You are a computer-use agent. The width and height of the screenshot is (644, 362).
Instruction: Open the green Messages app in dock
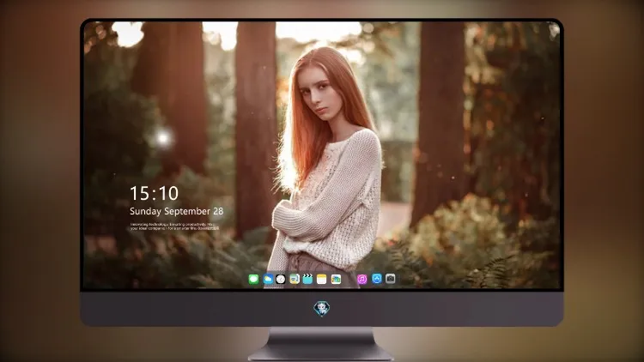pyautogui.click(x=253, y=279)
